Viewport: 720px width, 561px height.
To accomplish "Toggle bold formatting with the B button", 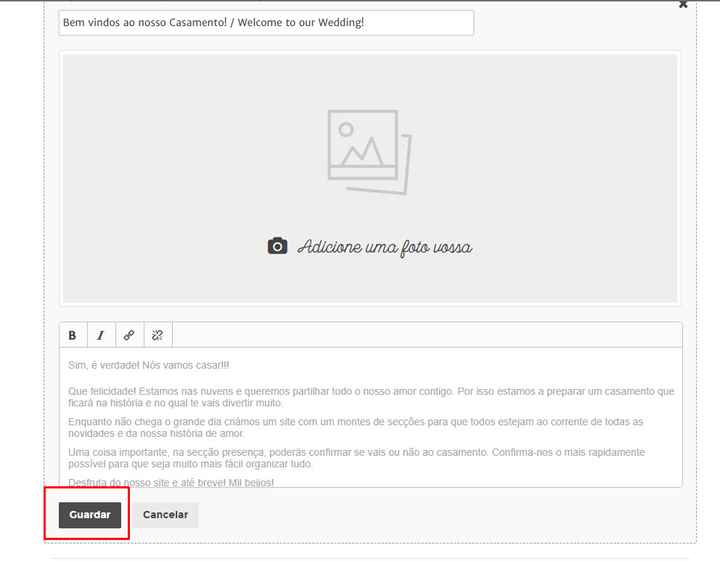I will point(73,335).
